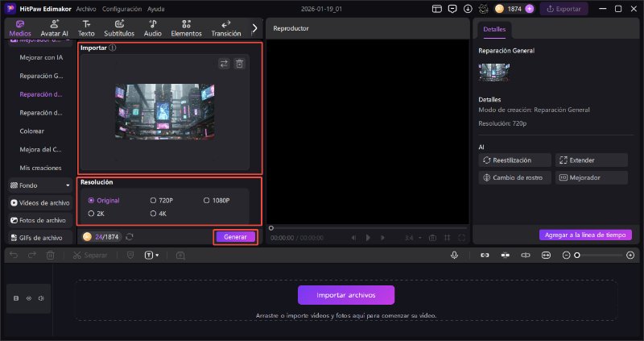
Task: Click the Separar scissors tool
Action: (90, 256)
